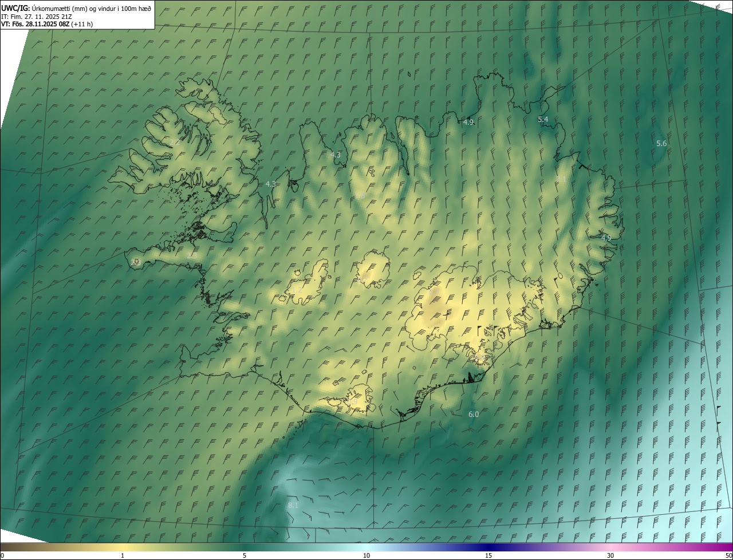This screenshot has height=560, width=733.
Task: Click the 8.1 value label on the map
Action: point(293,505)
